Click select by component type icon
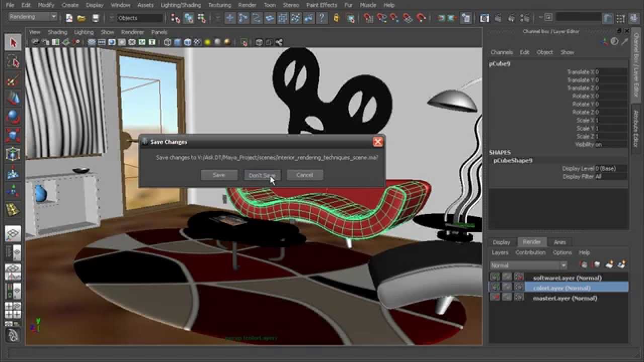The width and height of the screenshot is (644, 362). [202, 18]
